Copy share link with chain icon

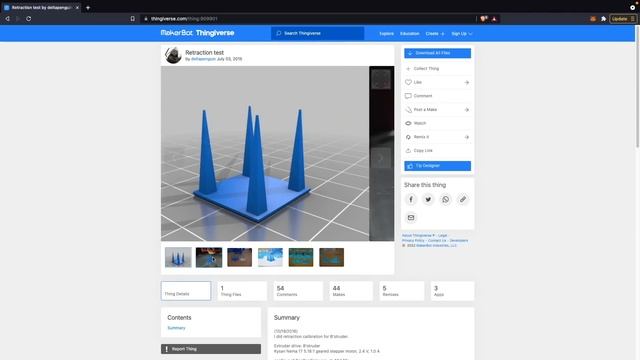click(462, 200)
